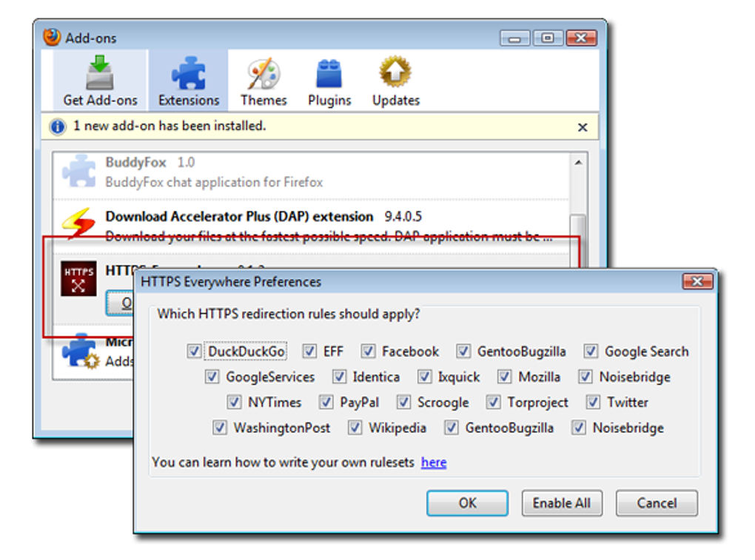The image size is (755, 560).
Task: Uncheck the EFF rule
Action: (x=309, y=351)
